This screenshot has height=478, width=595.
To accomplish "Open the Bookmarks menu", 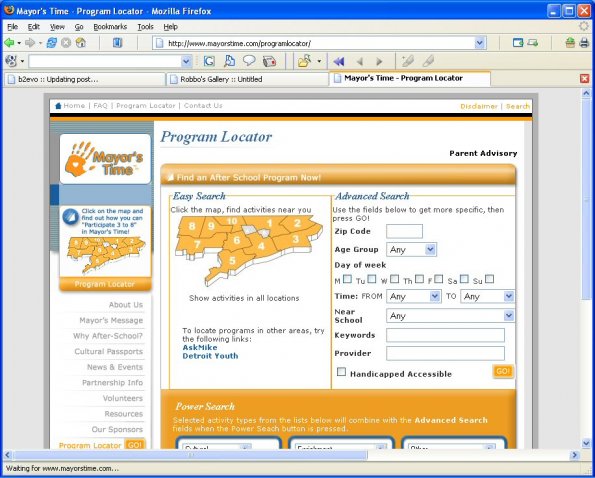I will click(x=110, y=27).
